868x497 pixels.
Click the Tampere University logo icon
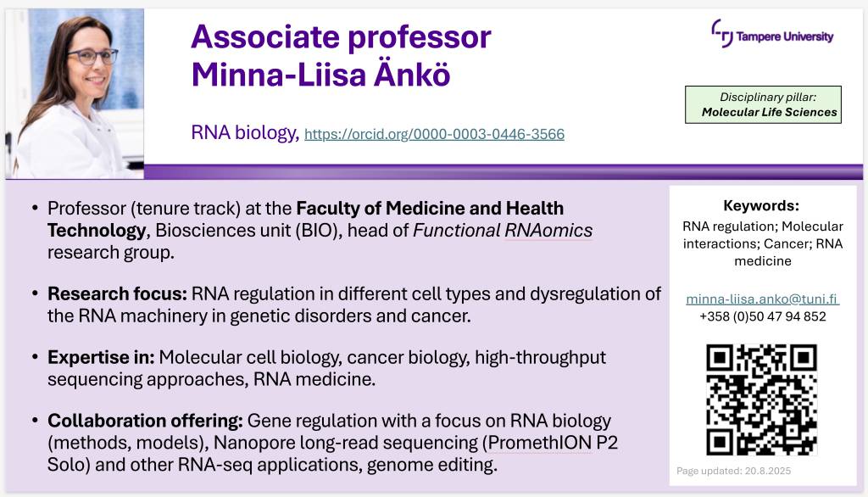coord(722,33)
